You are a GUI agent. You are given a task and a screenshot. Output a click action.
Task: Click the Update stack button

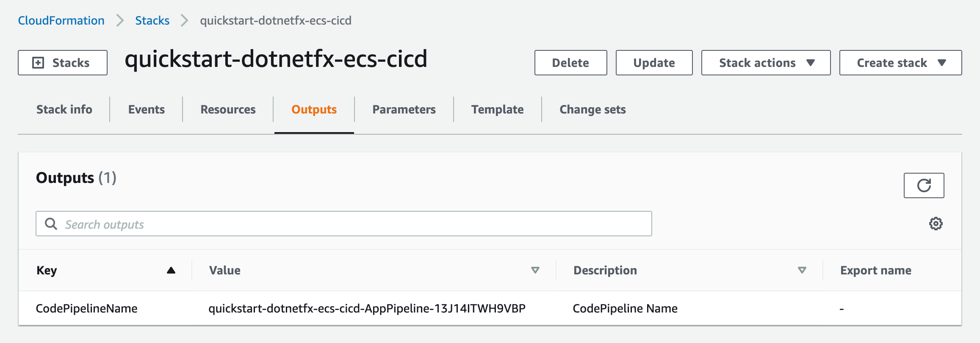[654, 63]
